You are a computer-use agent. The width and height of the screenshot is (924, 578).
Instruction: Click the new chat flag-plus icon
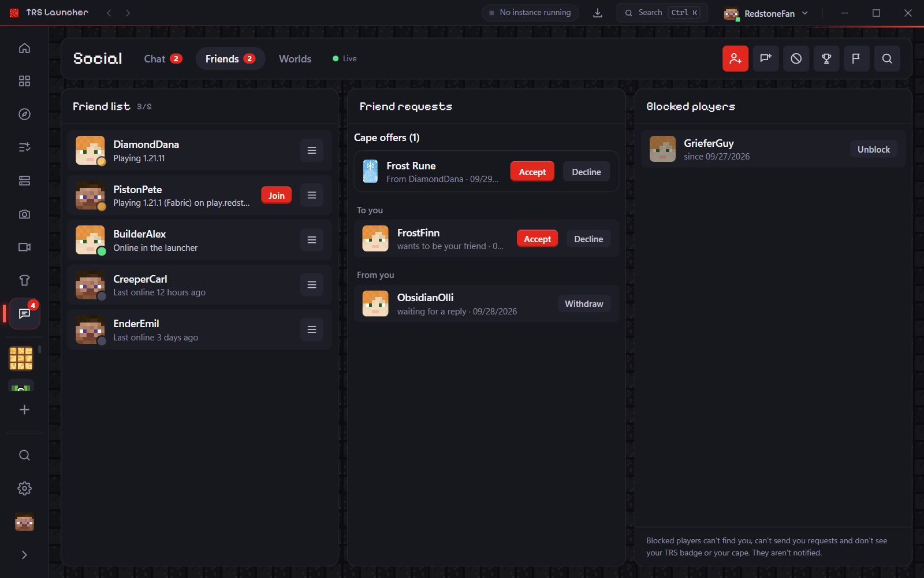[x=766, y=58]
